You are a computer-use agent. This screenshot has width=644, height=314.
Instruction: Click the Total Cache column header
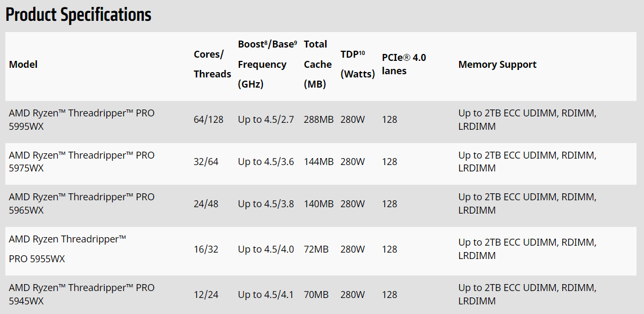pyautogui.click(x=317, y=64)
